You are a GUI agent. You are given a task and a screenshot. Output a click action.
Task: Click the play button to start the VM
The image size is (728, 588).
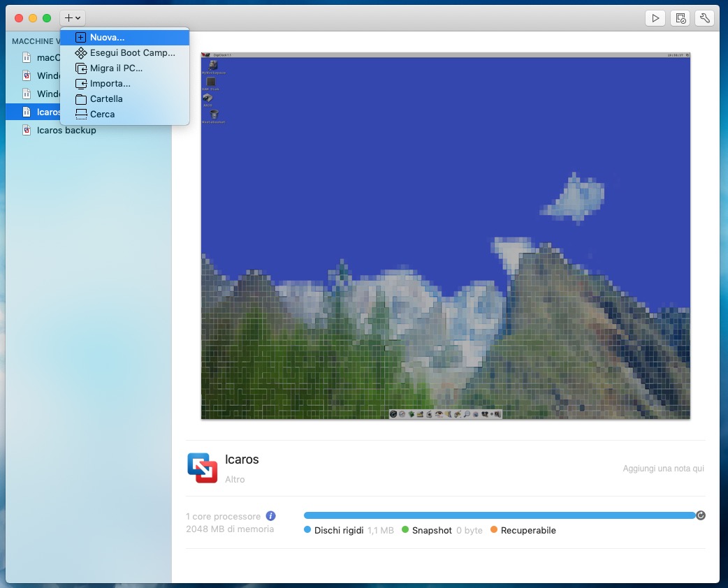[x=655, y=18]
